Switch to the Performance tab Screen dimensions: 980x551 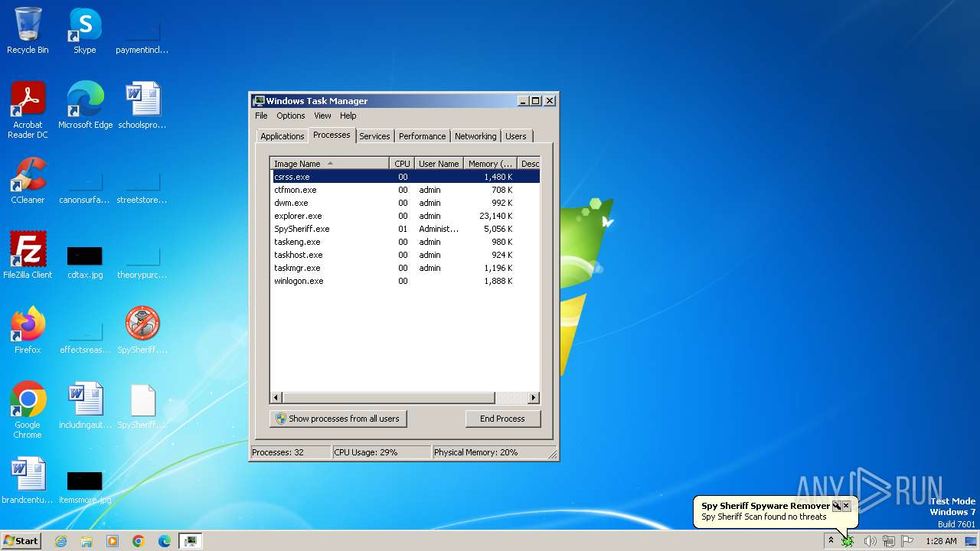pos(422,136)
